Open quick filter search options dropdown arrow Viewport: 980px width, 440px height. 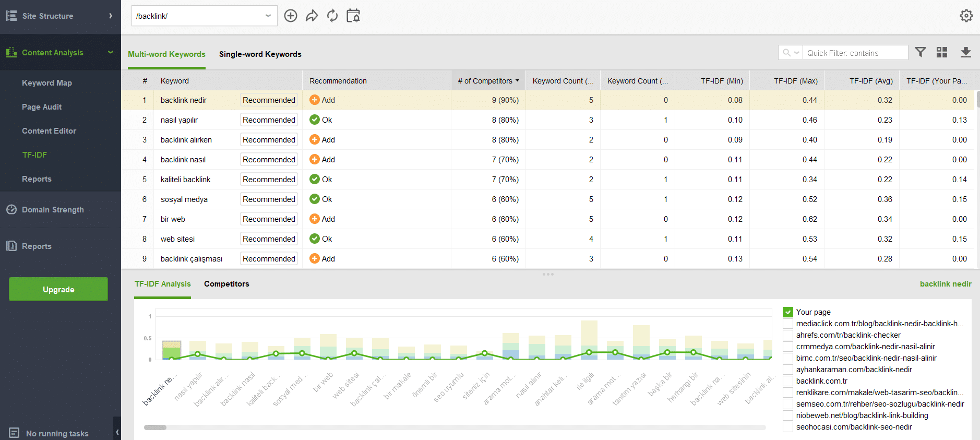click(x=797, y=53)
